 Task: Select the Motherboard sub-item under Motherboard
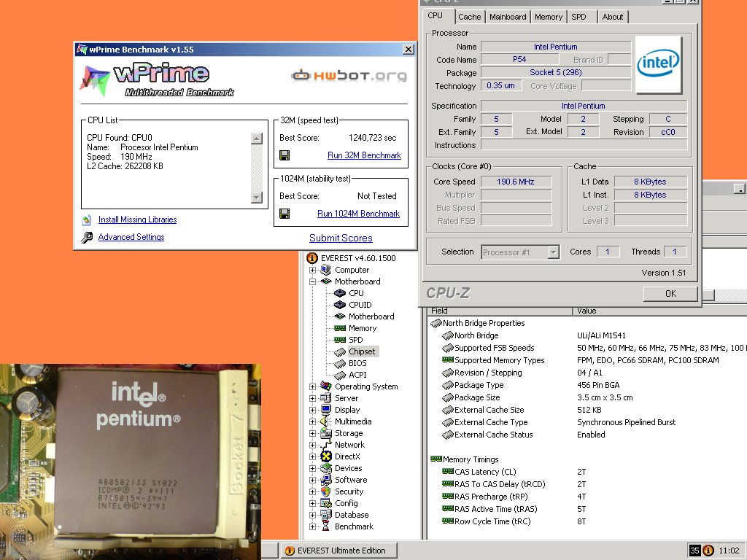click(371, 316)
